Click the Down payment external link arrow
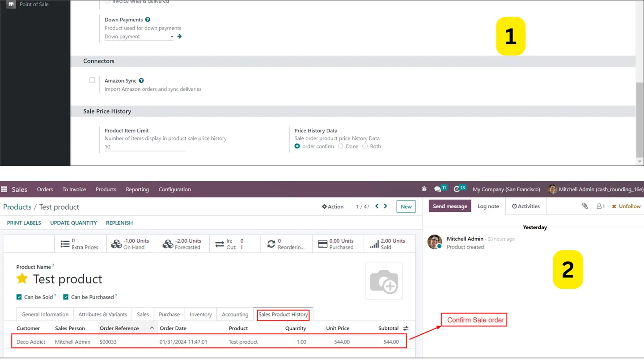The height and width of the screenshot is (362, 644). point(179,36)
